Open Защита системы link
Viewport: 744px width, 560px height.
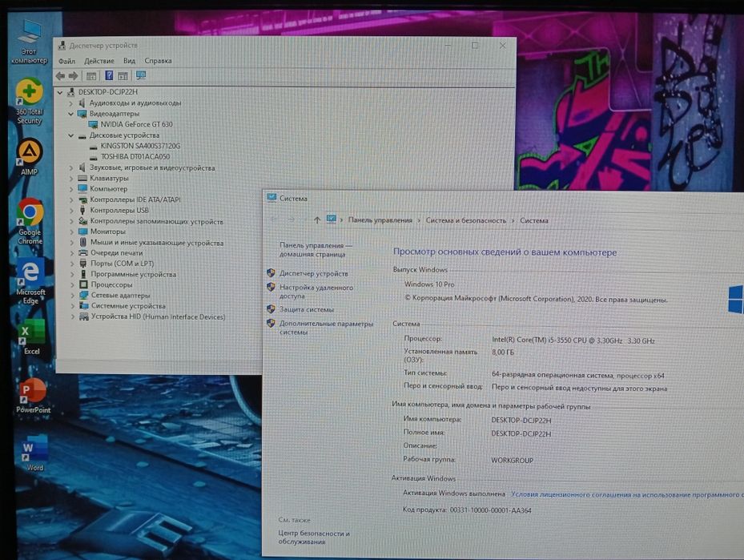click(x=307, y=309)
